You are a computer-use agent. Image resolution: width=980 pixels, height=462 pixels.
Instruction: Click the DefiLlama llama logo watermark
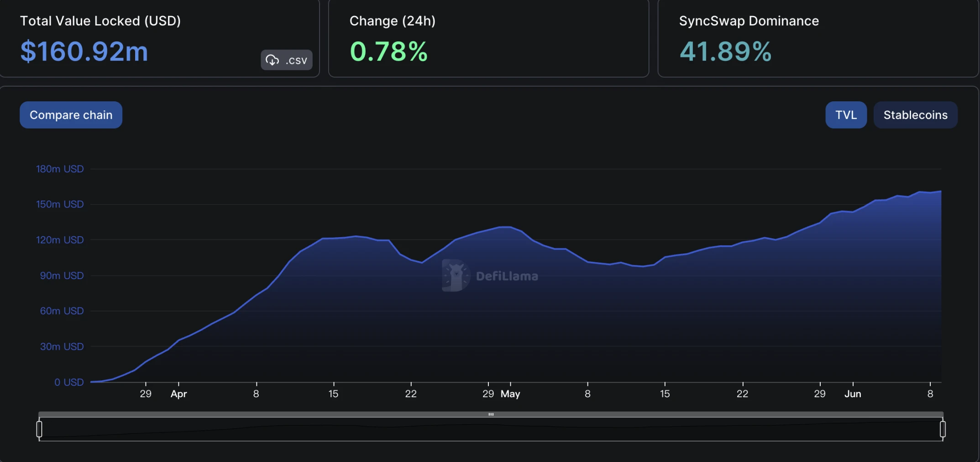(455, 275)
